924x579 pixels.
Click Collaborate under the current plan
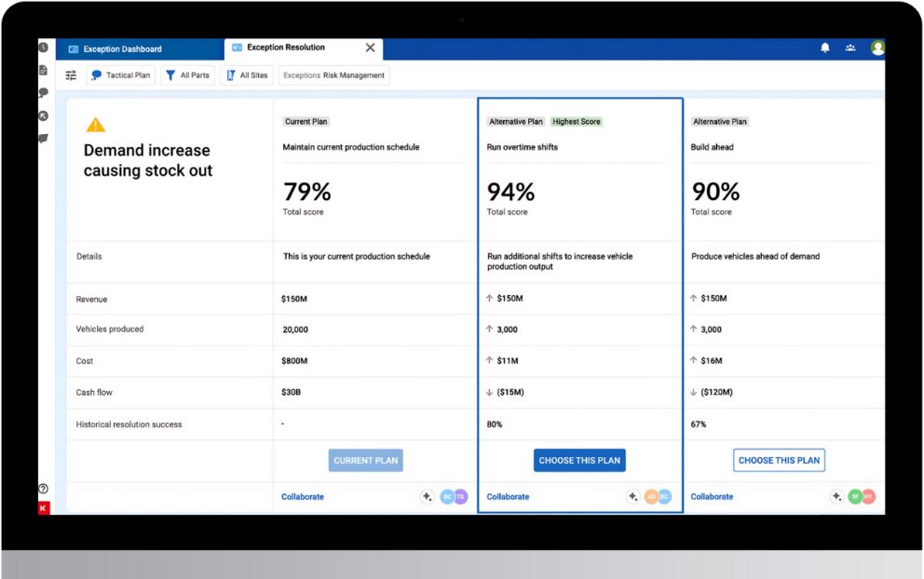(x=303, y=497)
